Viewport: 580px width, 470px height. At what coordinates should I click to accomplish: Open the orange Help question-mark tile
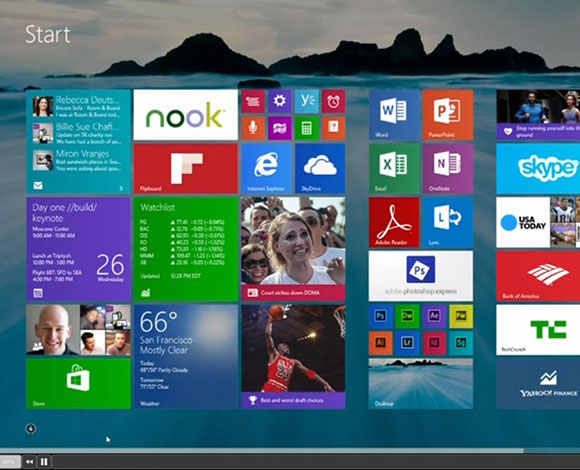point(333,128)
